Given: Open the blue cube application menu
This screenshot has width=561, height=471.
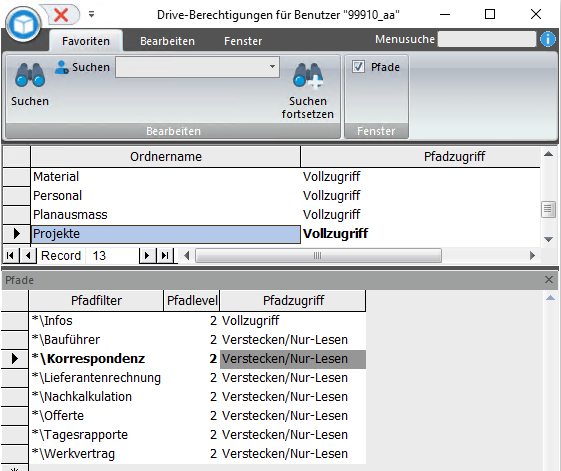Looking at the screenshot, I should coord(23,24).
